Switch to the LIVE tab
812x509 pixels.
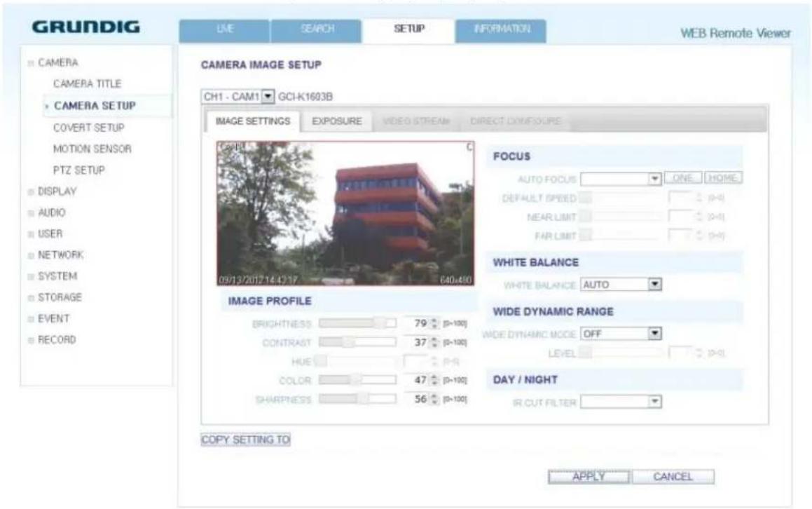point(224,30)
